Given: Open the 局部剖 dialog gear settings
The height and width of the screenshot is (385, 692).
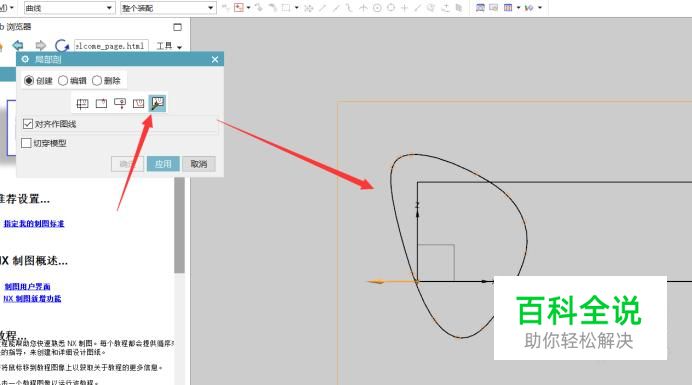Looking at the screenshot, I should pyautogui.click(x=25, y=59).
